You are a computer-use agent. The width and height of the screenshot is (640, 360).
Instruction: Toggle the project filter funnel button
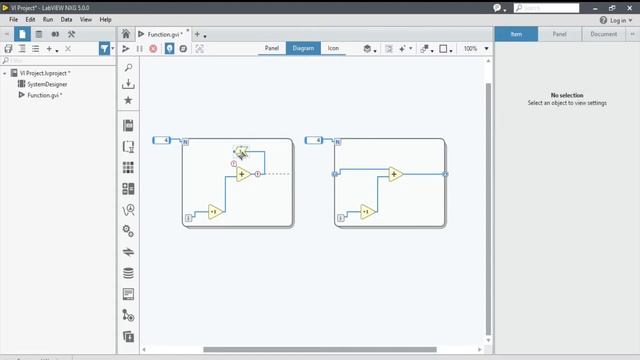coord(104,49)
